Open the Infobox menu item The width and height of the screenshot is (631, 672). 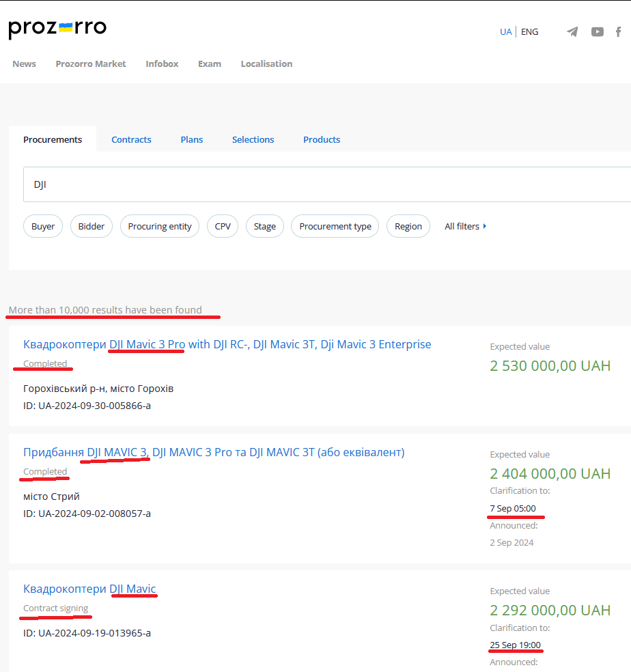click(162, 64)
